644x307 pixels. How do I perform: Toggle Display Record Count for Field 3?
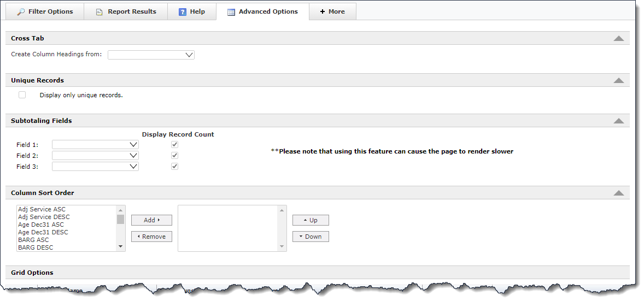(x=175, y=167)
